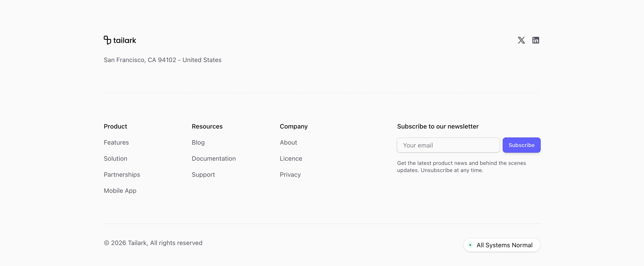This screenshot has width=644, height=266.
Task: Go to the Solution page link
Action: coord(116,158)
